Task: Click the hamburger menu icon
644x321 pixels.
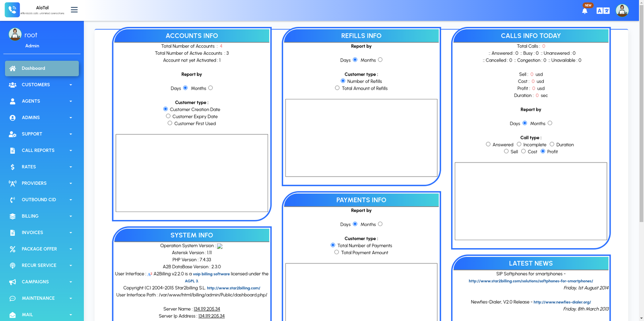Action: [74, 10]
